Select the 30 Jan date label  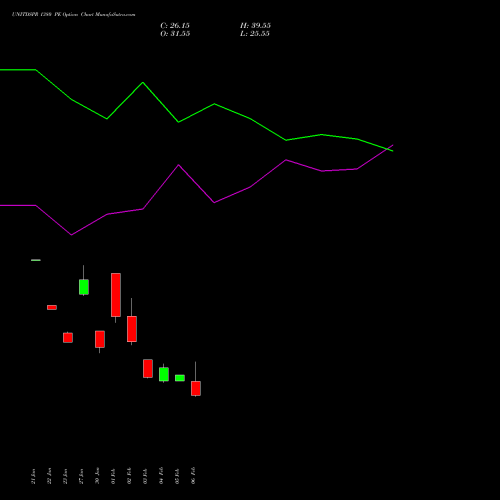tap(97, 476)
